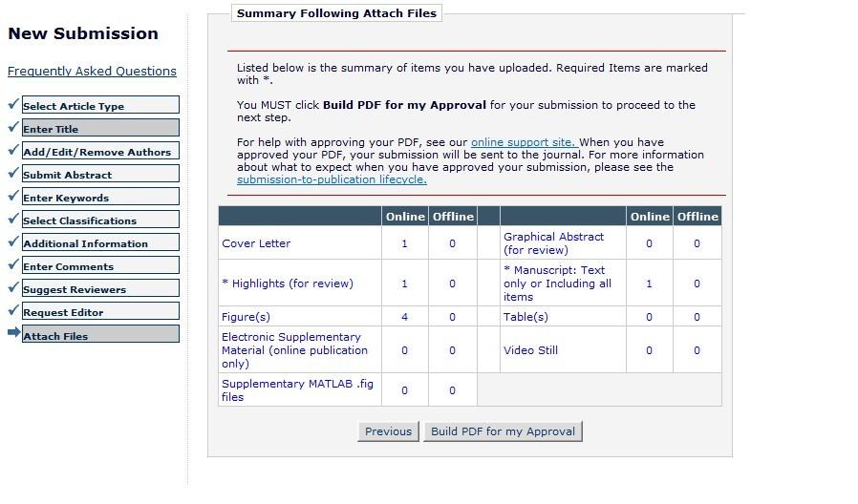Screen dimensions: 858x504
Task: Click checkmark icon beside Submit Abstract
Action: pyautogui.click(x=13, y=173)
